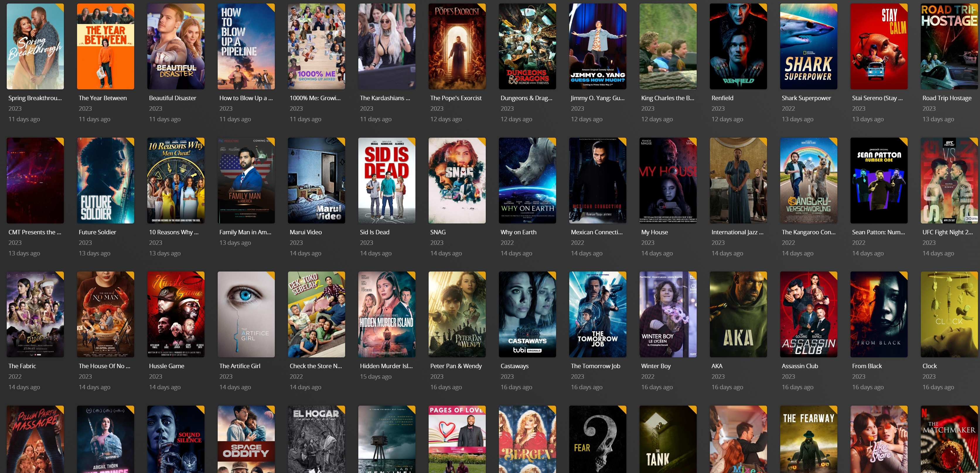Screen dimensions: 980x473
Task: Select the Space Oddity poster
Action: click(x=246, y=439)
